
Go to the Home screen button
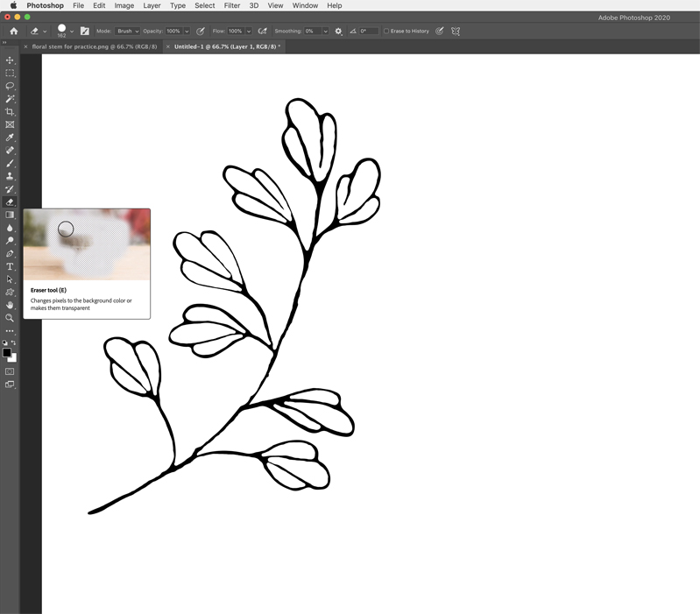pos(13,32)
